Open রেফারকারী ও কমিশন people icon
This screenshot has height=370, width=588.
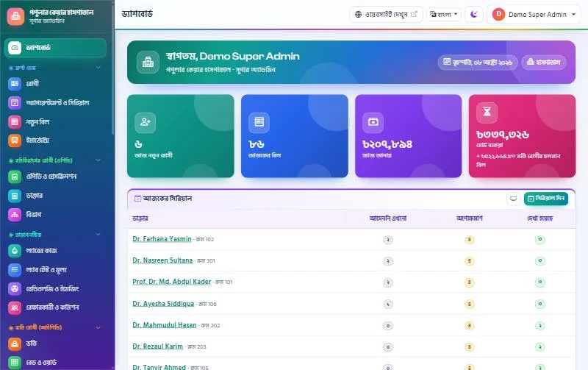coord(15,307)
